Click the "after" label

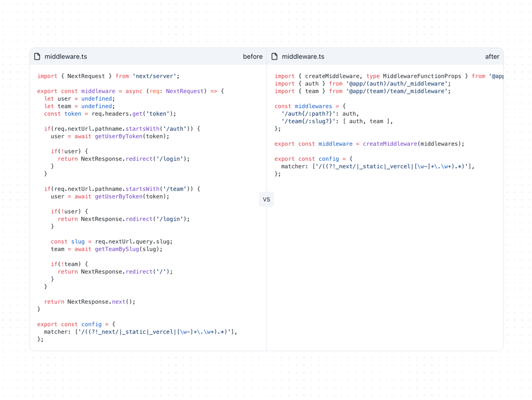[492, 57]
